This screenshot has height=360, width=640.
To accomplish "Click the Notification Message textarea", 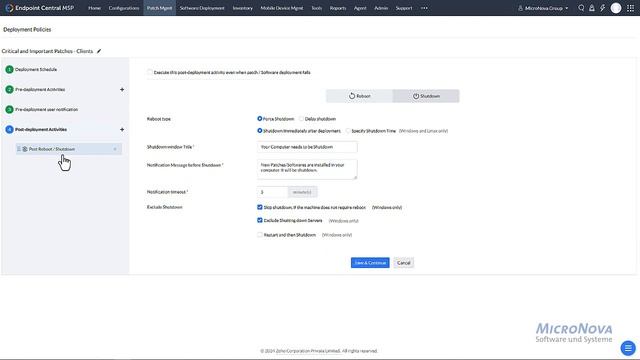I will click(x=307, y=169).
